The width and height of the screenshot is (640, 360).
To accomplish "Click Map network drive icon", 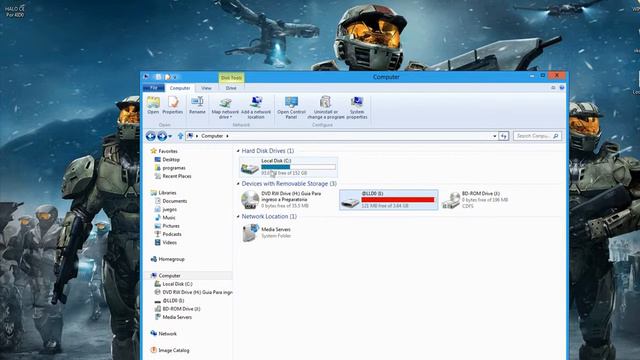I will click(225, 103).
